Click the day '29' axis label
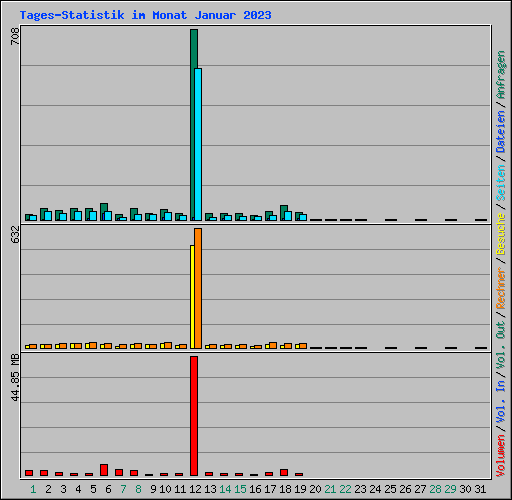This screenshot has height=500, width=512. pos(450,489)
